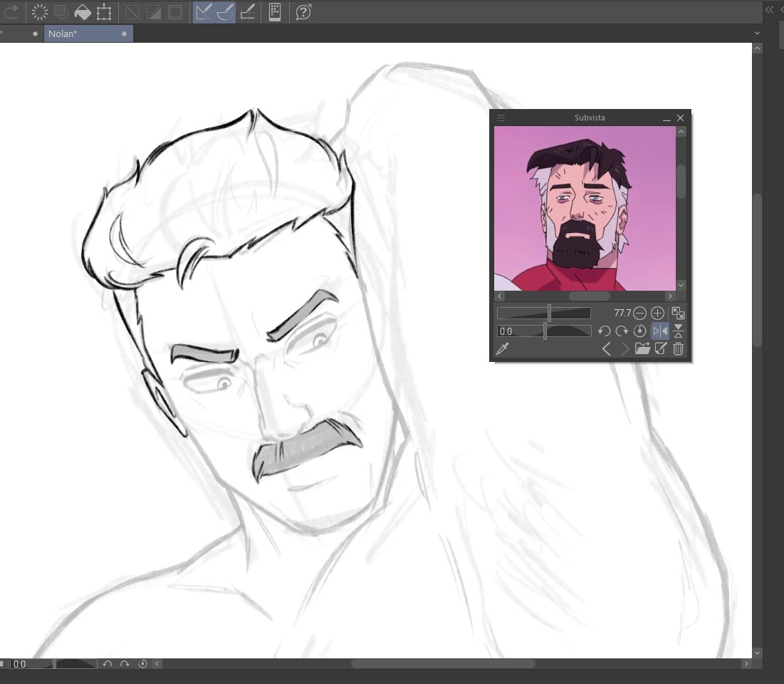Click the Subvista edit image icon

(x=661, y=348)
